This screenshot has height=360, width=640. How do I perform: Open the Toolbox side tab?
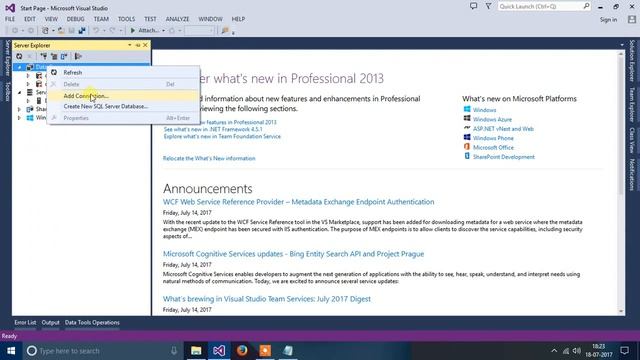pyautogui.click(x=7, y=91)
